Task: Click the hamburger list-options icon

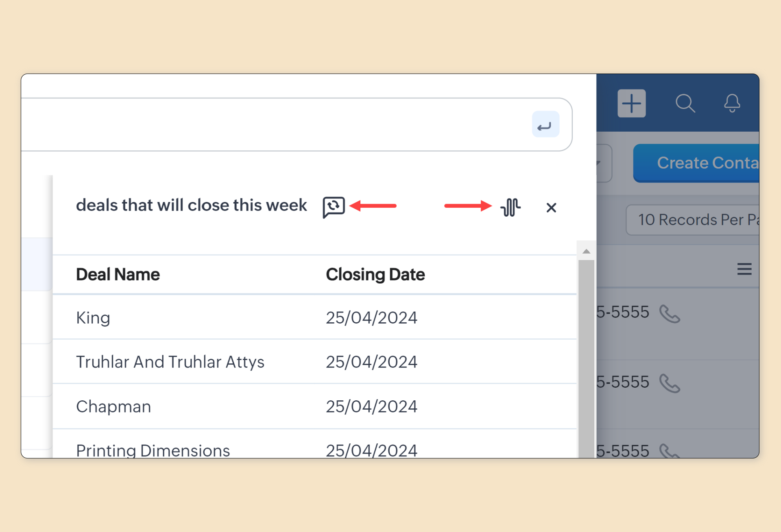Action: (744, 269)
